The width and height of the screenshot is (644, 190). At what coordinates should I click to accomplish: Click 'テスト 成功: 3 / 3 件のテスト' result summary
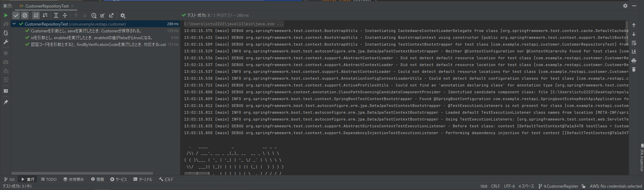tap(215, 15)
